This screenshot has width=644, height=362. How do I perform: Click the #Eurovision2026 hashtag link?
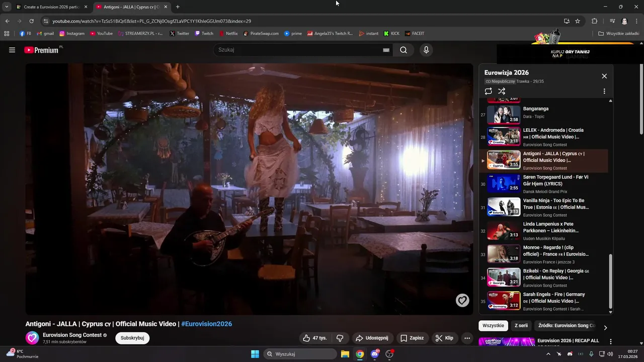point(207,324)
